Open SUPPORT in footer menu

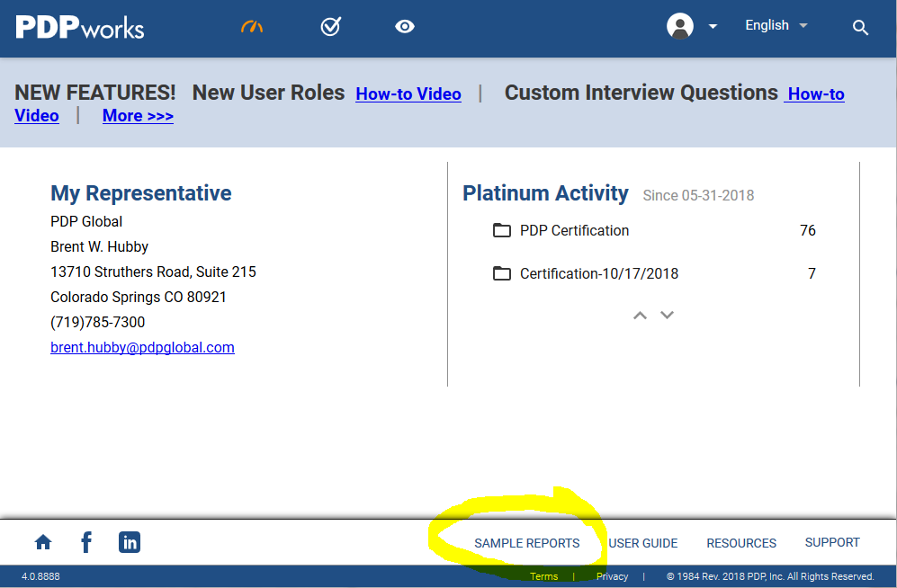coord(832,542)
